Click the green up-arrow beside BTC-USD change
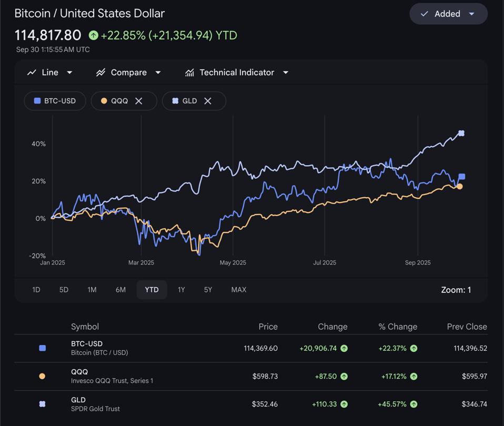 point(345,348)
